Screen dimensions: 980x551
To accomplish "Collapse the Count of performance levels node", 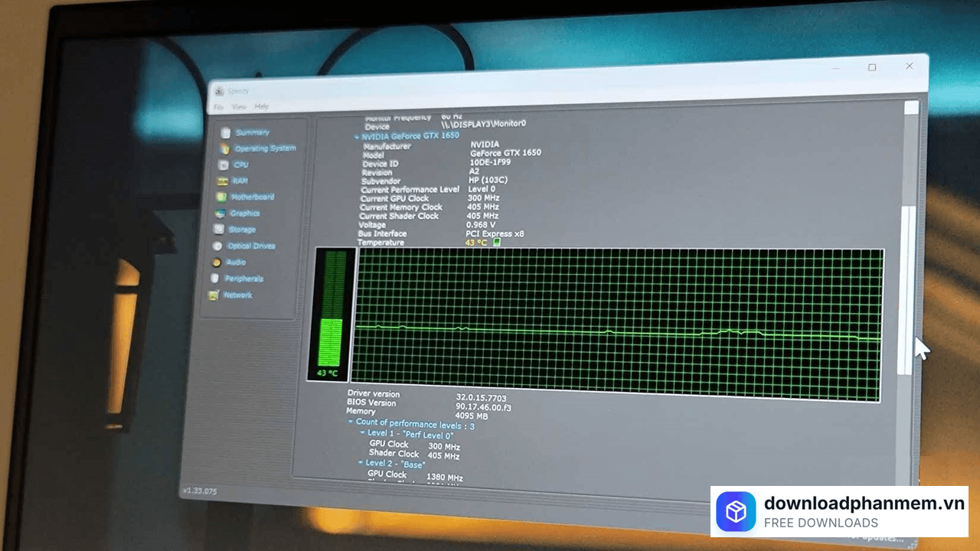I will (x=351, y=422).
